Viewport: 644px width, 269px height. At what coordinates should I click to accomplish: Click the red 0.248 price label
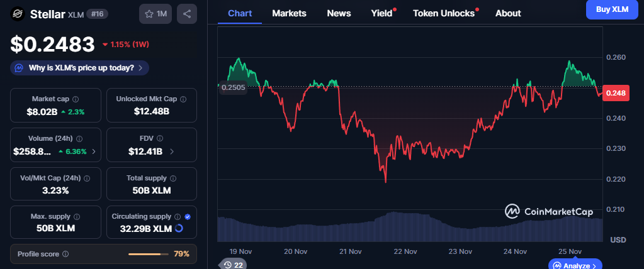(x=615, y=93)
